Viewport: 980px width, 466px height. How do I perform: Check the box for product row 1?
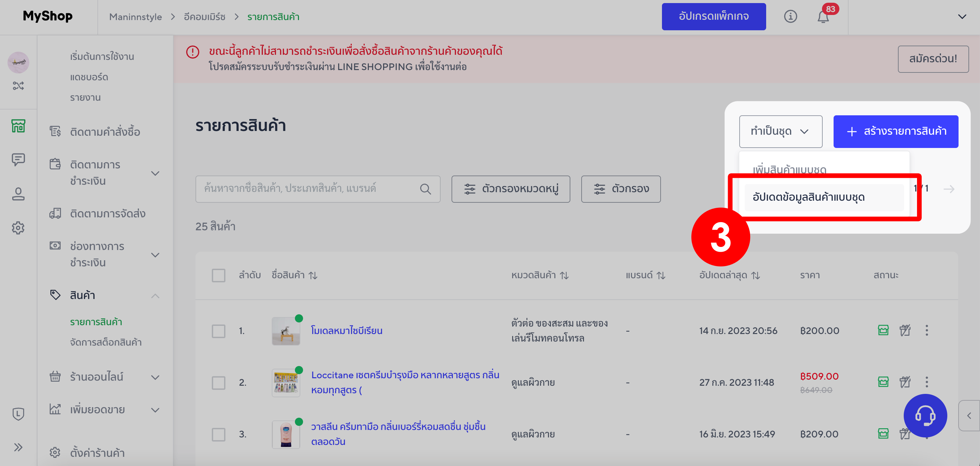tap(218, 331)
